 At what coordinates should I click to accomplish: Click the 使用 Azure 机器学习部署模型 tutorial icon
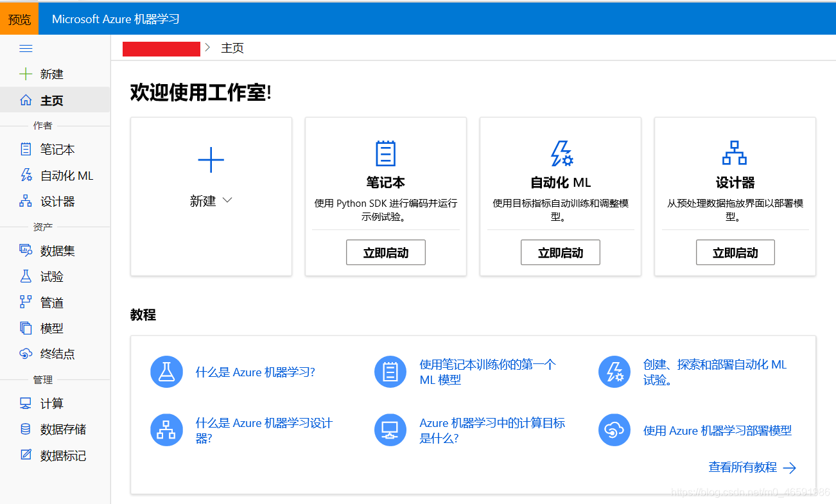pyautogui.click(x=614, y=430)
